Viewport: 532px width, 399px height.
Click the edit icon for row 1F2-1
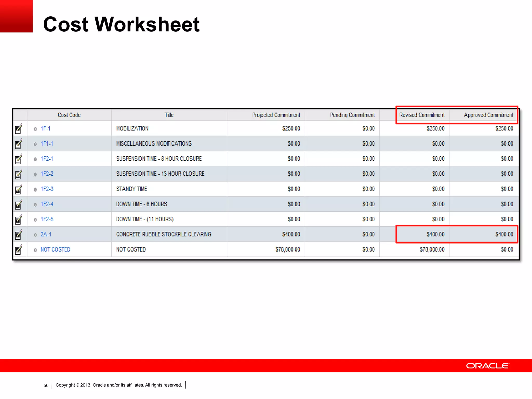pos(19,159)
